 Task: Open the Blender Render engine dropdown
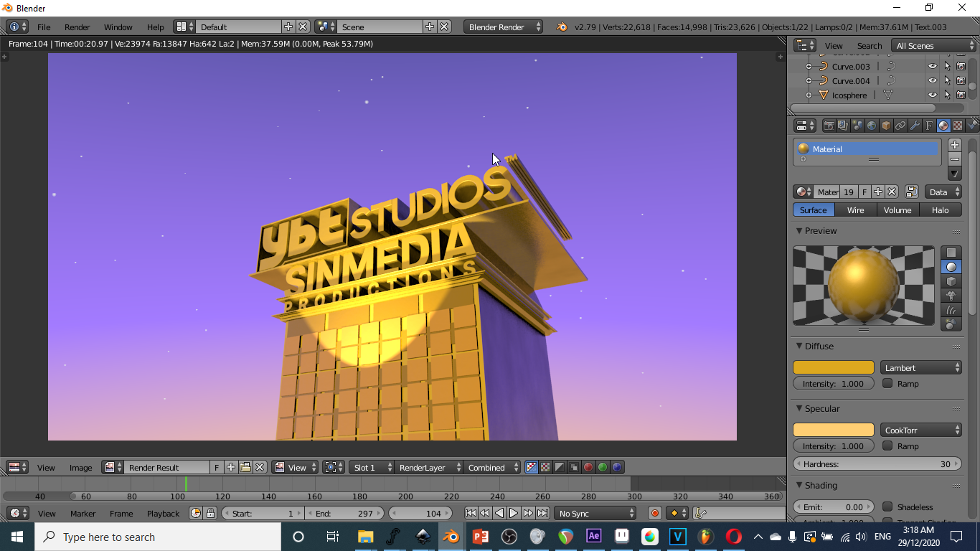(x=504, y=27)
